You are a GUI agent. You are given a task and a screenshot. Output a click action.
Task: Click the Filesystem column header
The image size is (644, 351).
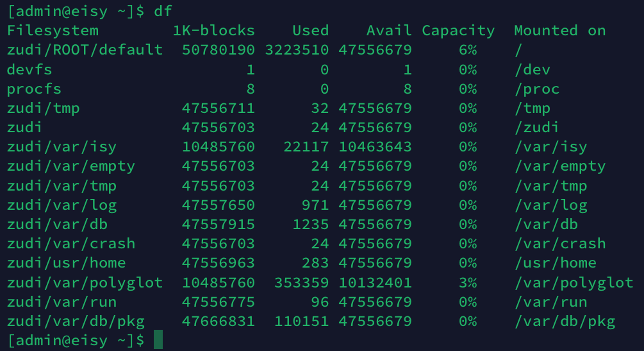pos(53,31)
